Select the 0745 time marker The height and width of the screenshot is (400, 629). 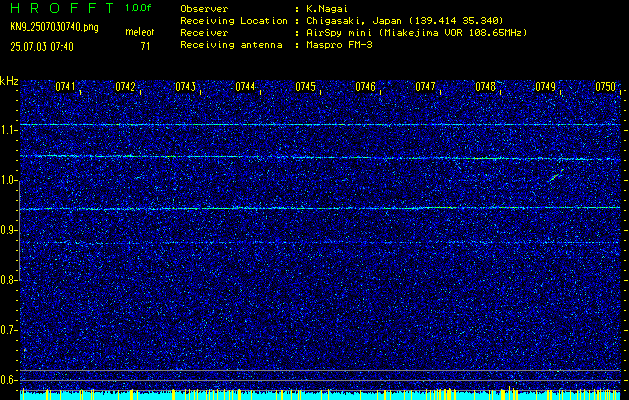305,87
